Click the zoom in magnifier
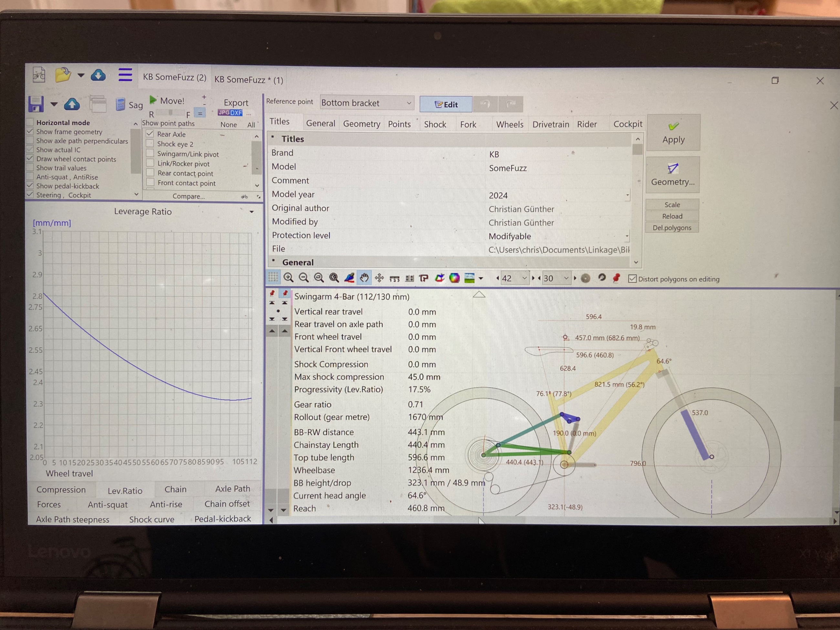This screenshot has width=840, height=630. [288, 278]
